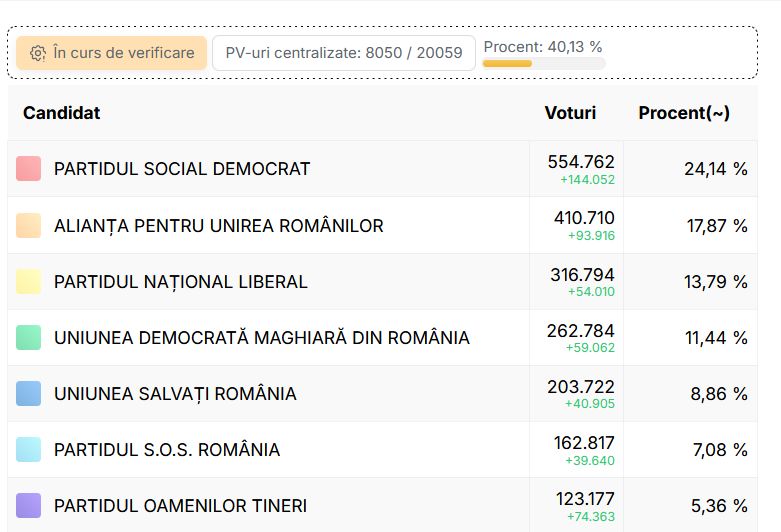
Task: Click the 11,44 % cell for UDMR
Action: click(716, 338)
